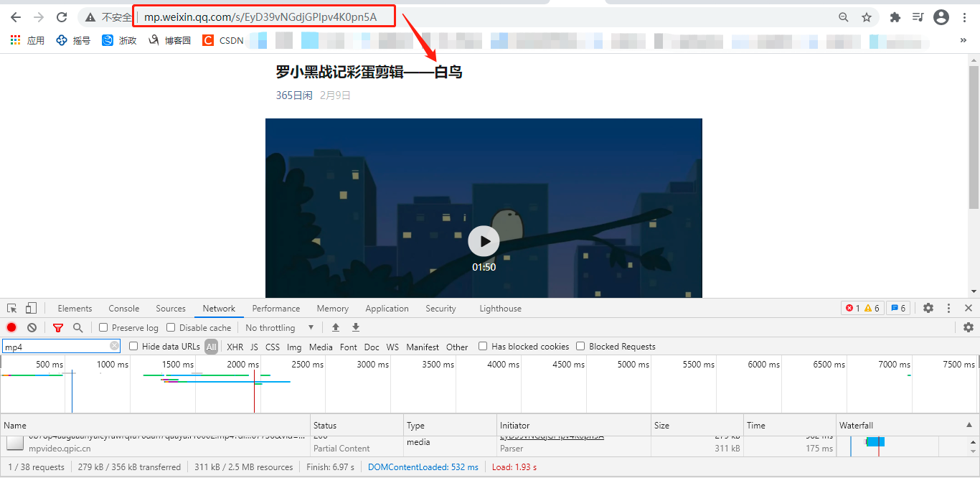Click the zoom magnifier icon in address bar
Viewport: 980px width, 478px height.
[x=844, y=17]
